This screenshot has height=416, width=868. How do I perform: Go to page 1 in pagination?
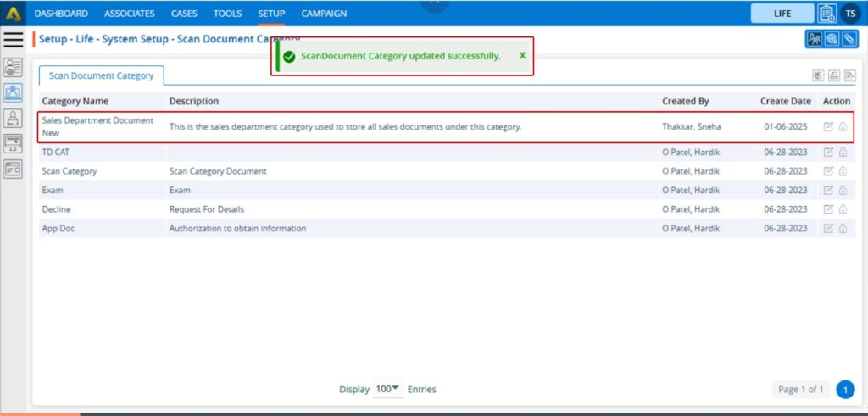(844, 389)
